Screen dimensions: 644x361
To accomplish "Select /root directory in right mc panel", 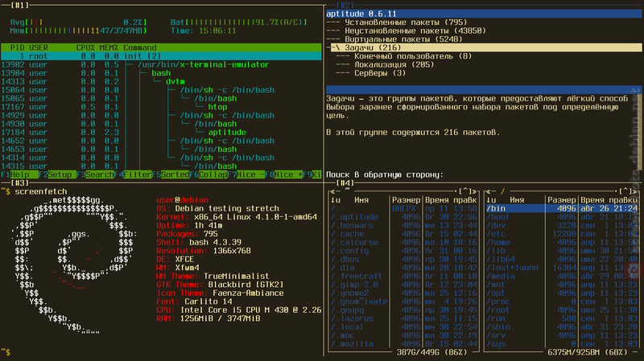I will (x=562, y=310).
